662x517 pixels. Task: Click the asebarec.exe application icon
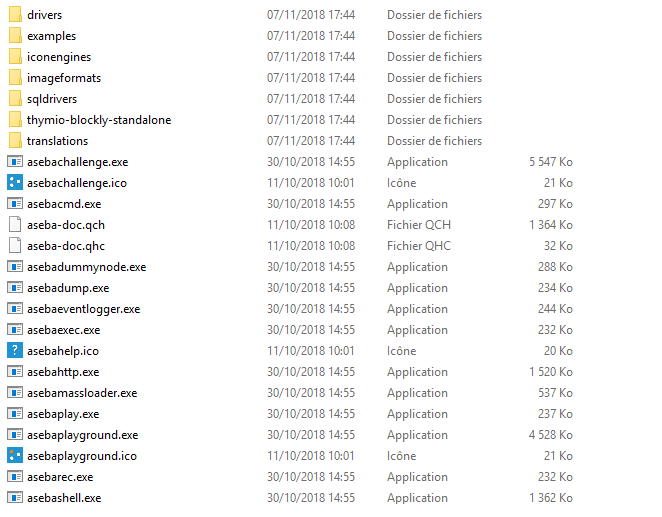coord(15,477)
